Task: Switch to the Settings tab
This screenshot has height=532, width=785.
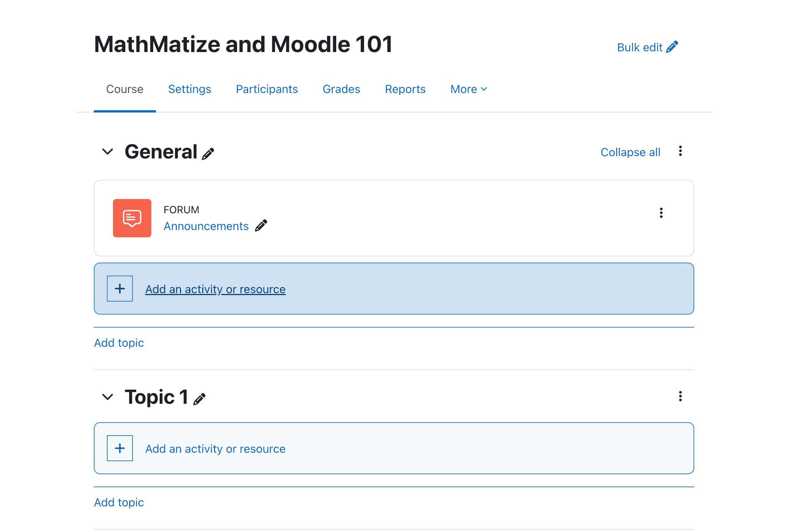Action: (x=190, y=89)
